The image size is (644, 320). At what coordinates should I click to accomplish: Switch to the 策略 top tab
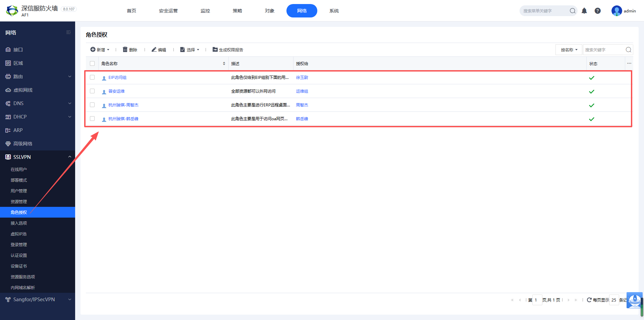(237, 11)
